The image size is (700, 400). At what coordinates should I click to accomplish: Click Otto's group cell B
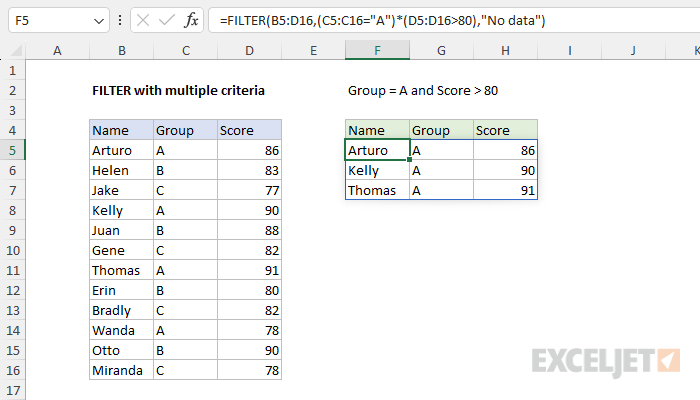coord(186,350)
